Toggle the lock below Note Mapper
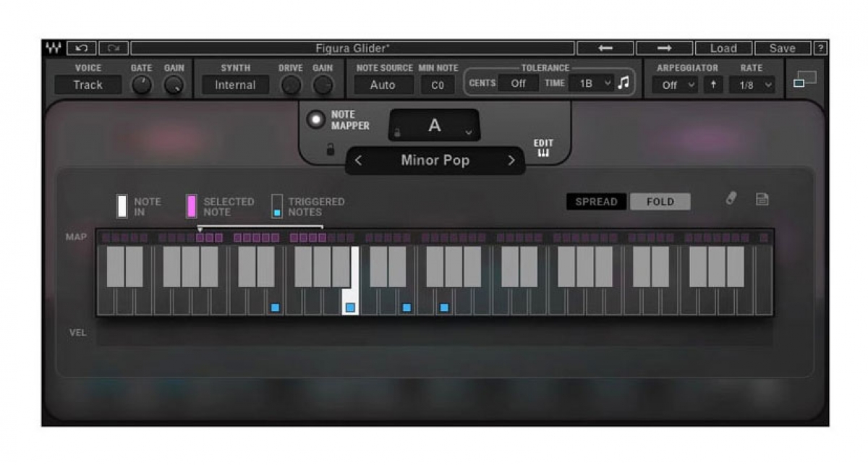The width and height of the screenshot is (868, 465). 330,150
